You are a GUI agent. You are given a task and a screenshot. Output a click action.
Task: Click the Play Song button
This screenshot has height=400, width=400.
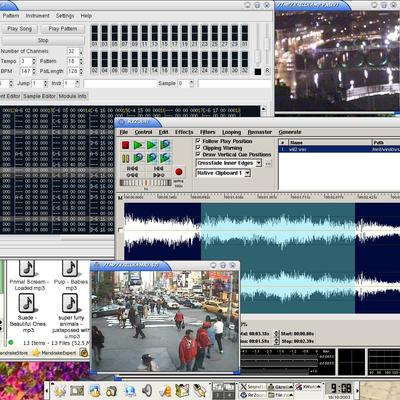click(x=20, y=29)
